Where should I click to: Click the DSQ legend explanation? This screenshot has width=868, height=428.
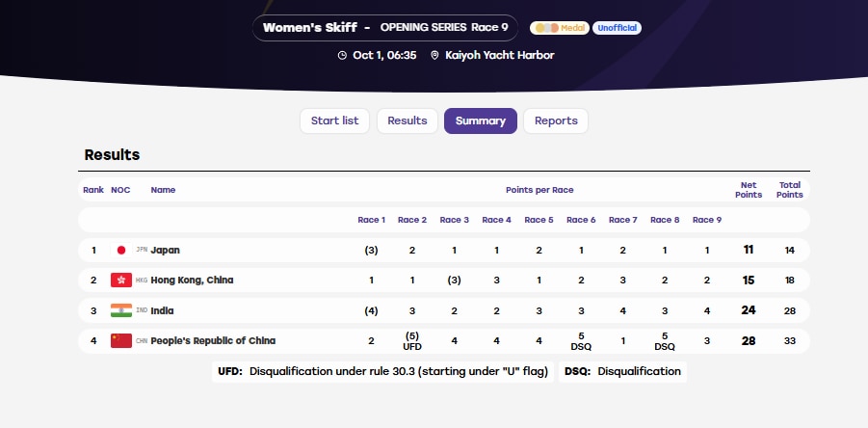point(622,371)
